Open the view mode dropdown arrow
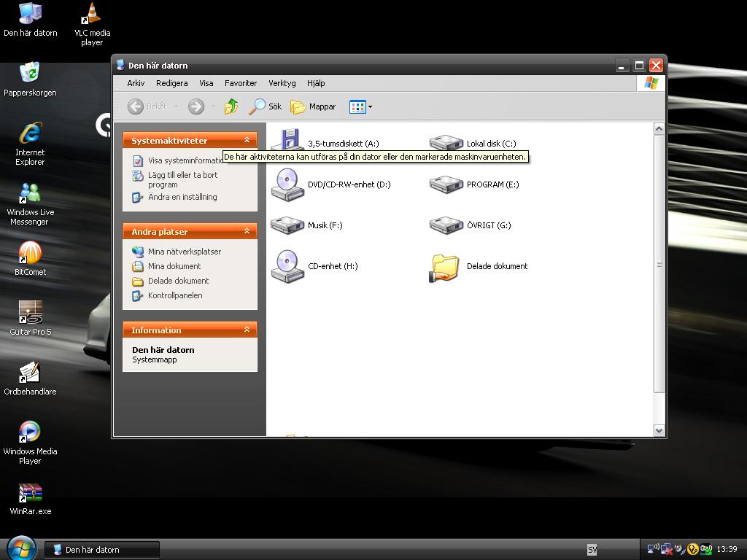The height and width of the screenshot is (560, 747). (370, 106)
